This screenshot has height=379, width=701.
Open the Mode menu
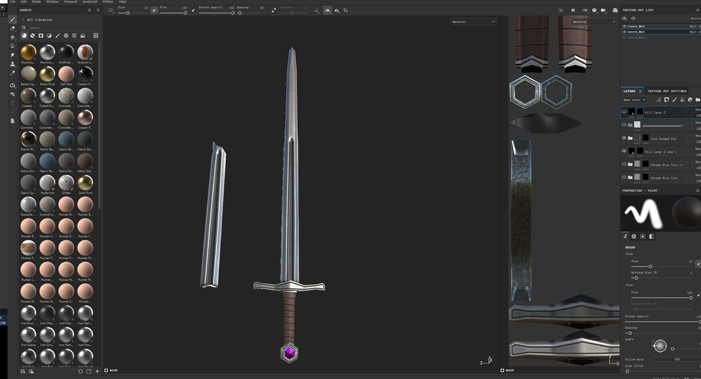tap(36, 2)
